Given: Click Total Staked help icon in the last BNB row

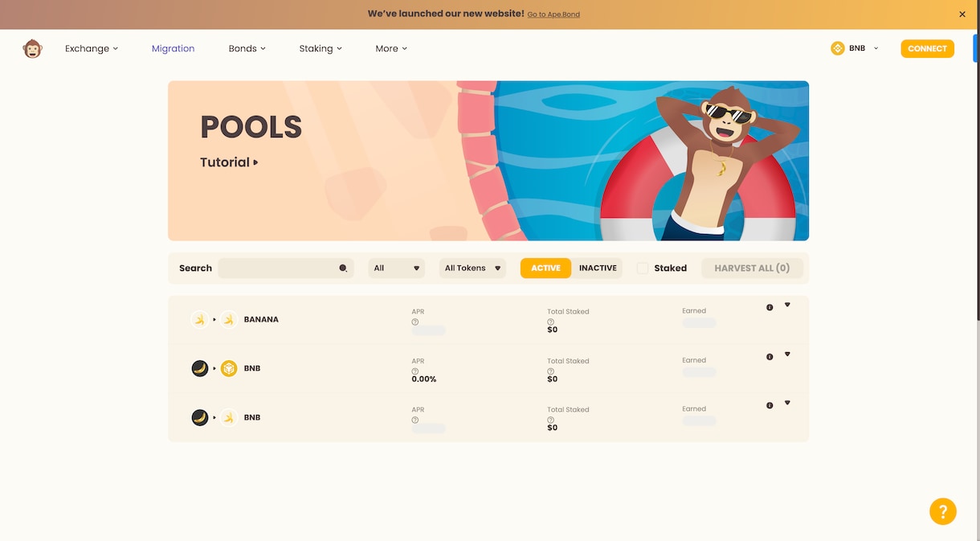Looking at the screenshot, I should 551,420.
